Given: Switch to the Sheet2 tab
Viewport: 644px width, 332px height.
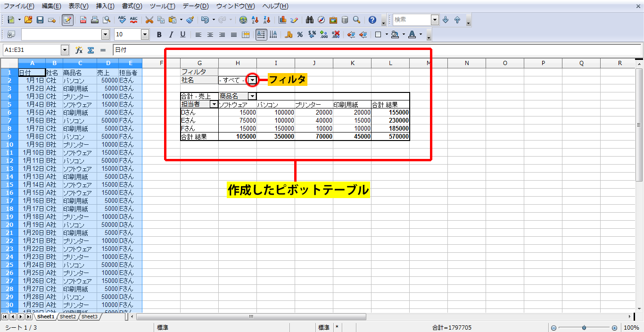Looking at the screenshot, I should tap(67, 317).
